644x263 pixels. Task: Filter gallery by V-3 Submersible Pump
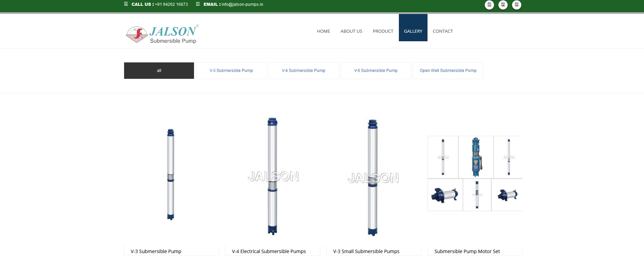231,71
